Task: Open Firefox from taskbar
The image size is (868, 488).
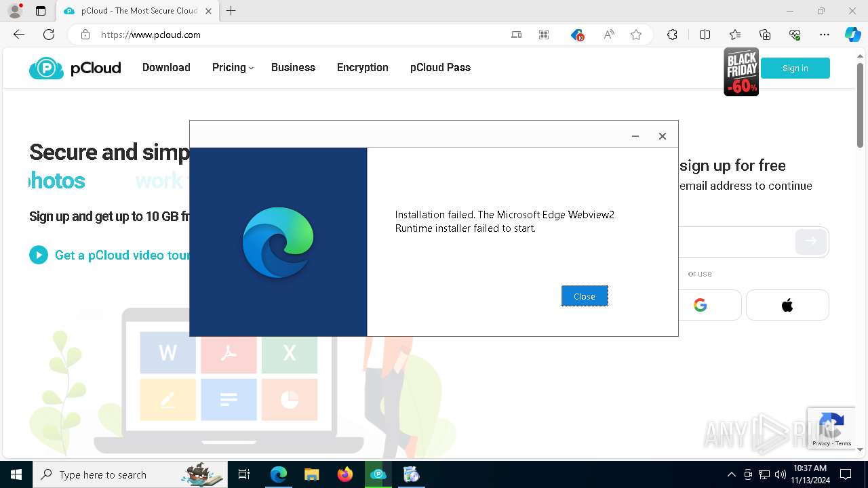Action: coord(345,474)
